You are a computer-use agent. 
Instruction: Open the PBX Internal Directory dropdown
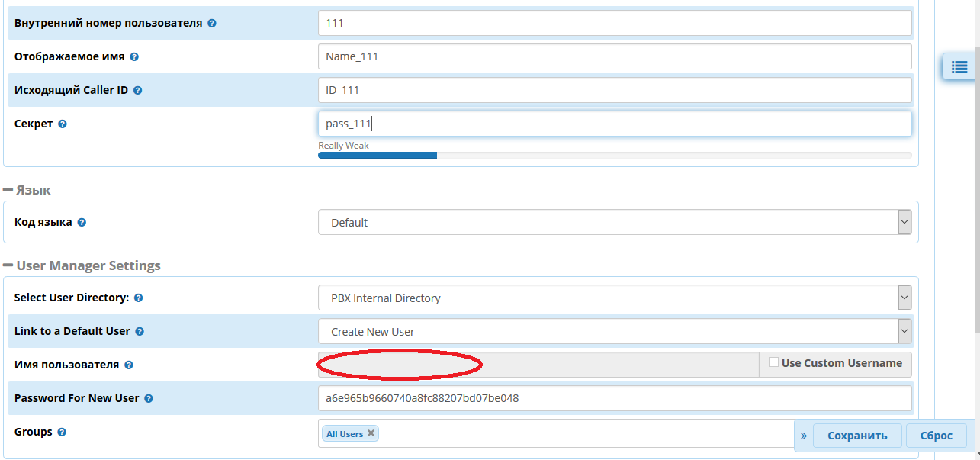614,298
